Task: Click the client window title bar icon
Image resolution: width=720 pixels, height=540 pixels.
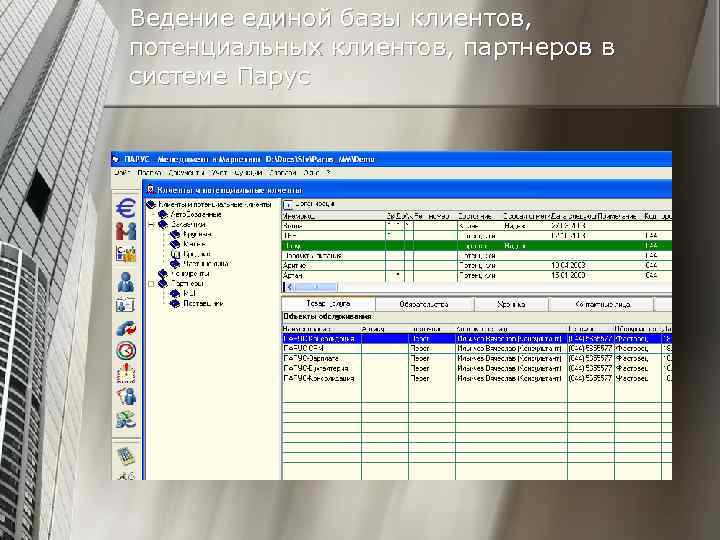Action: (x=150, y=190)
